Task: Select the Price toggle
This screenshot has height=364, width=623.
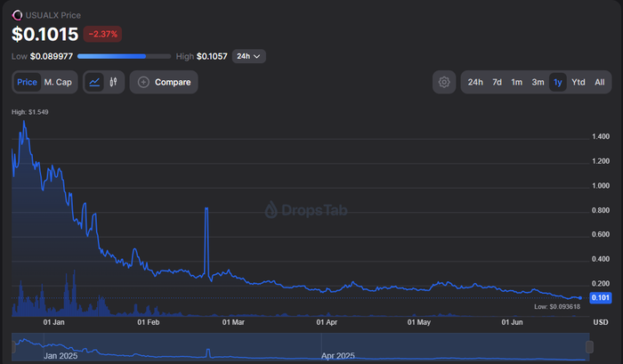Action: [27, 82]
